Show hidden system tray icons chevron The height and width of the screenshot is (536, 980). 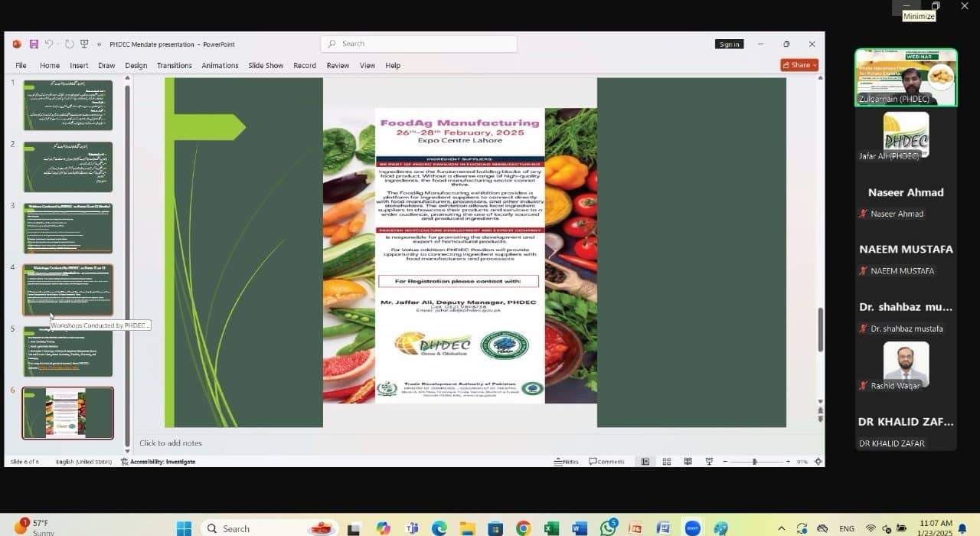pos(781,528)
